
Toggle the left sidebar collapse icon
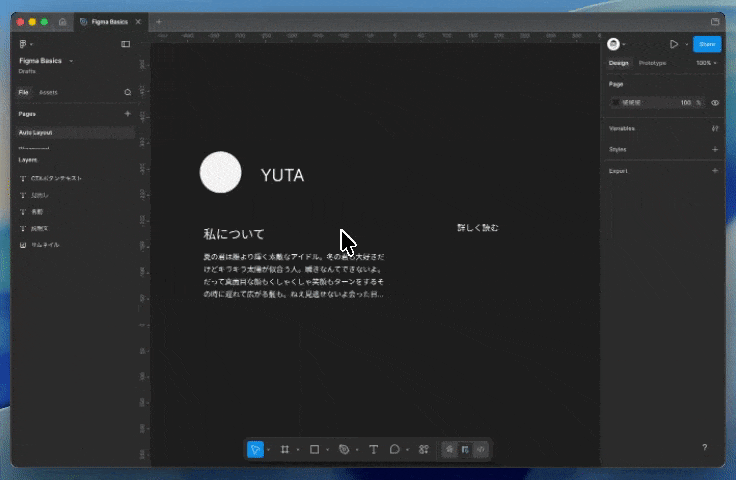(x=125, y=44)
